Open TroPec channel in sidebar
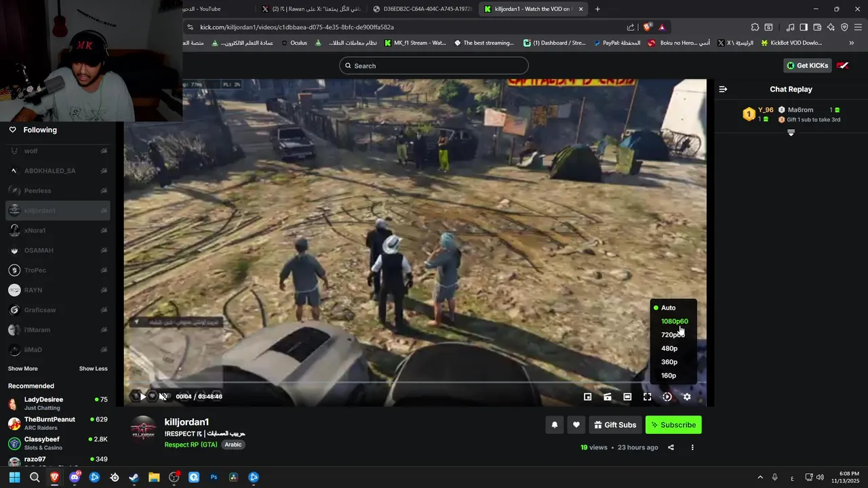 click(x=58, y=270)
